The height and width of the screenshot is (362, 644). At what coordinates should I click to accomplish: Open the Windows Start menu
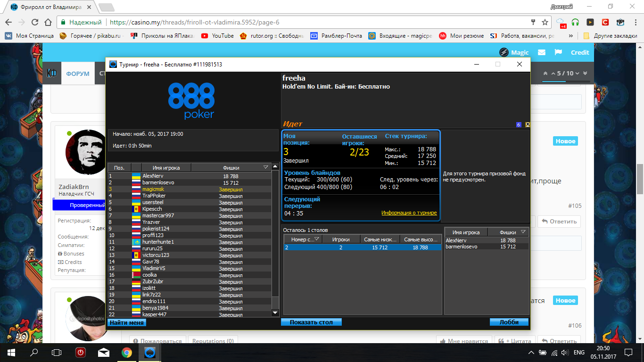click(11, 352)
